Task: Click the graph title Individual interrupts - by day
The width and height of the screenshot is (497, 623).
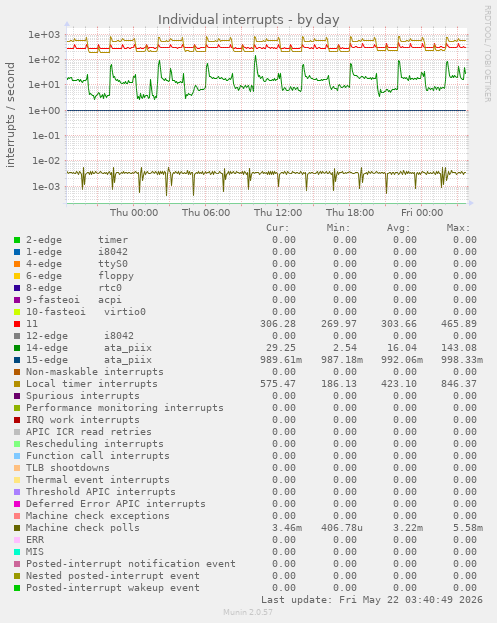Action: pyautogui.click(x=249, y=19)
